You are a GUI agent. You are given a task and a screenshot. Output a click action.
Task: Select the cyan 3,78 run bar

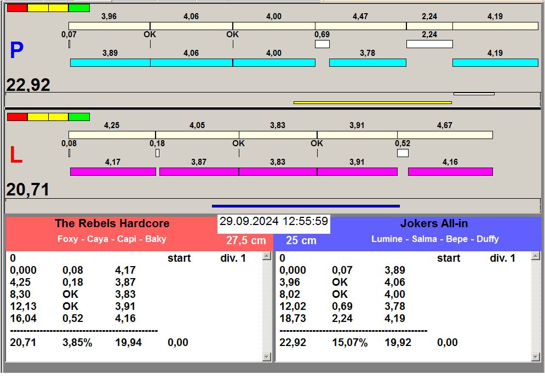point(368,63)
